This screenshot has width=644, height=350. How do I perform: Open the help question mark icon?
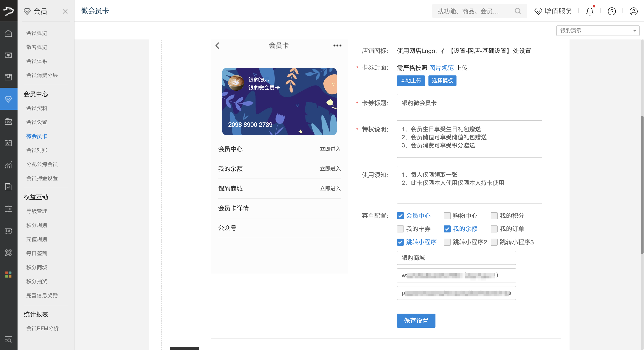pyautogui.click(x=612, y=11)
